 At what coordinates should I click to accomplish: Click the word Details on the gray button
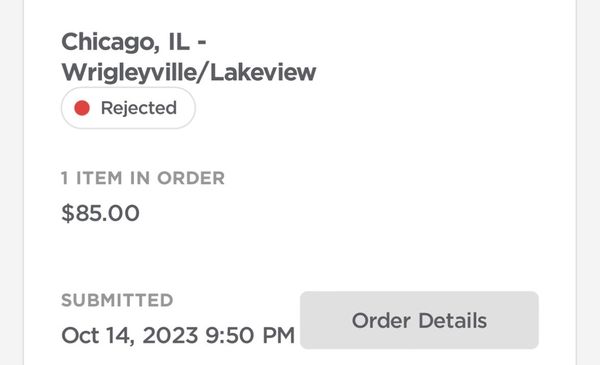point(453,320)
